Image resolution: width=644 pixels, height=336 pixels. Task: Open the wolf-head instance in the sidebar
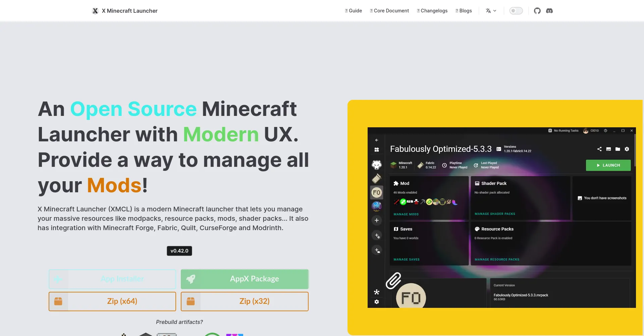coord(377,164)
